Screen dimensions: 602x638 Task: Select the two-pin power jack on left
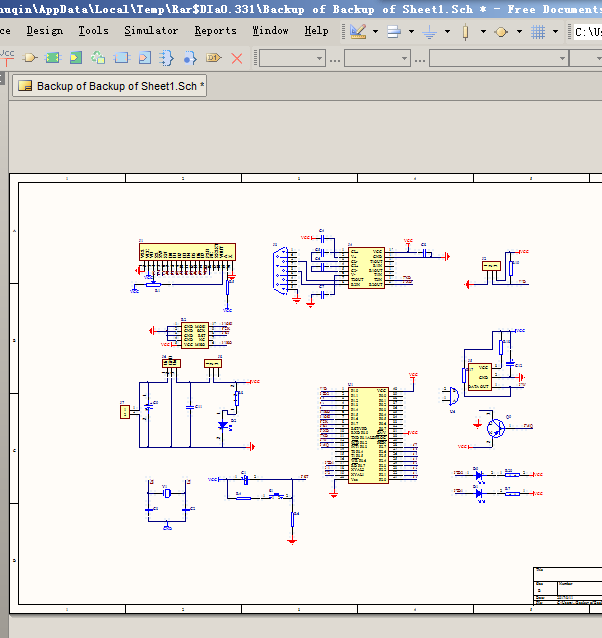[125, 412]
